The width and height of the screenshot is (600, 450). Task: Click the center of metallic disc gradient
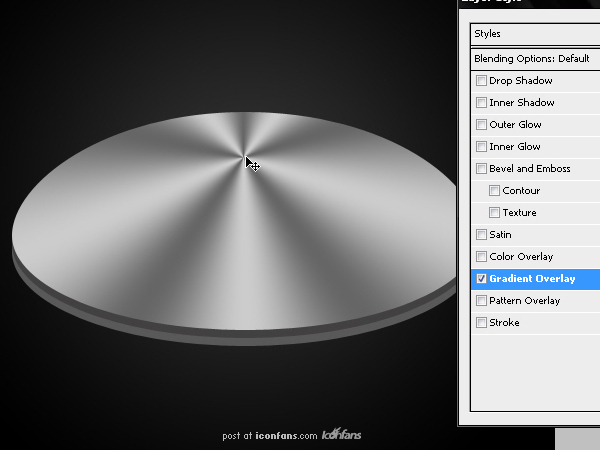(244, 157)
